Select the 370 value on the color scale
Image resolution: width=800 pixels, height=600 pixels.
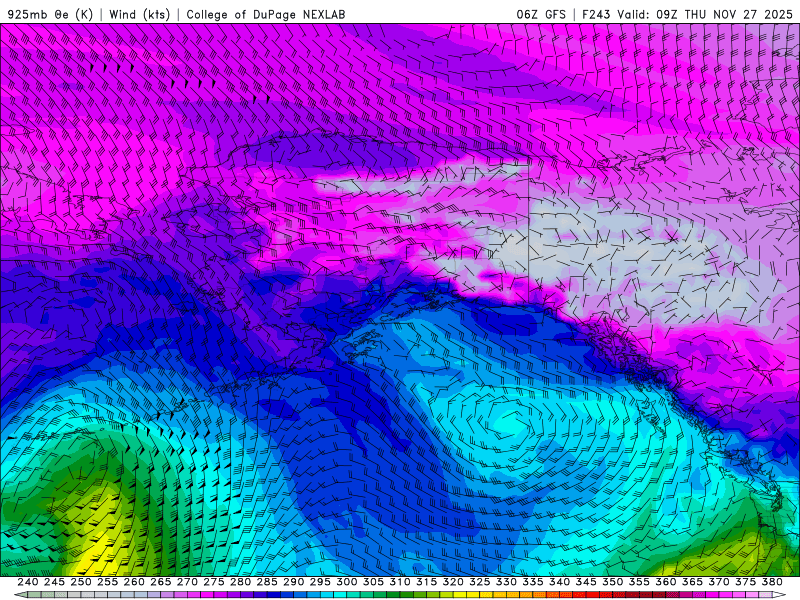718,582
